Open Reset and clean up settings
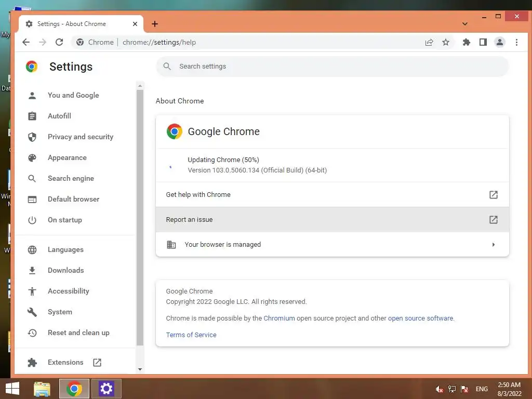 click(79, 333)
